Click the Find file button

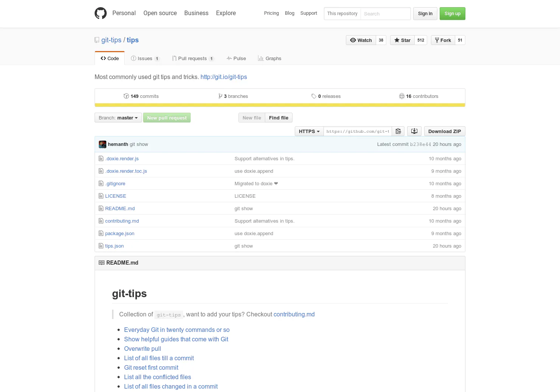[278, 118]
